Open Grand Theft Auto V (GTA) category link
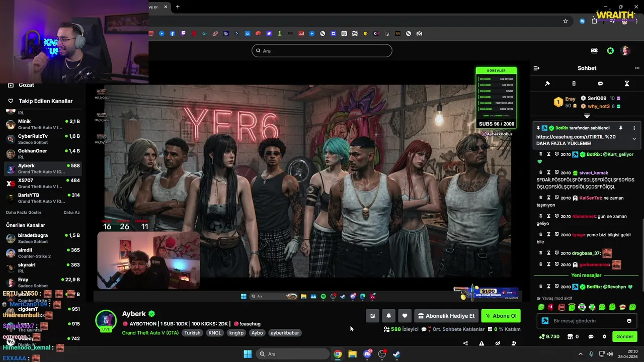The height and width of the screenshot is (362, 644). [150, 333]
